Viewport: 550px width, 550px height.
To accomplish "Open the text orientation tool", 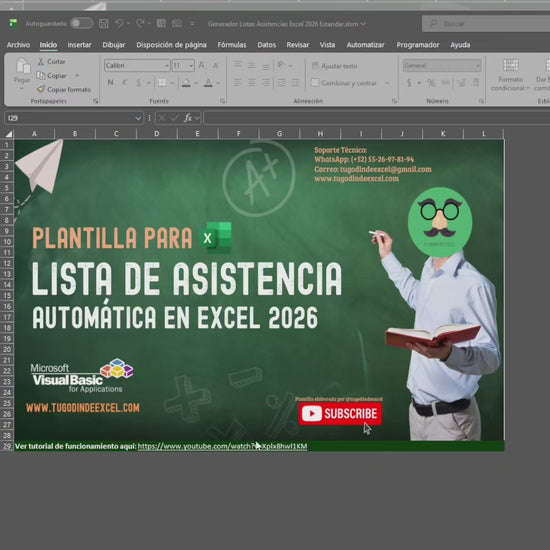I will click(x=281, y=65).
